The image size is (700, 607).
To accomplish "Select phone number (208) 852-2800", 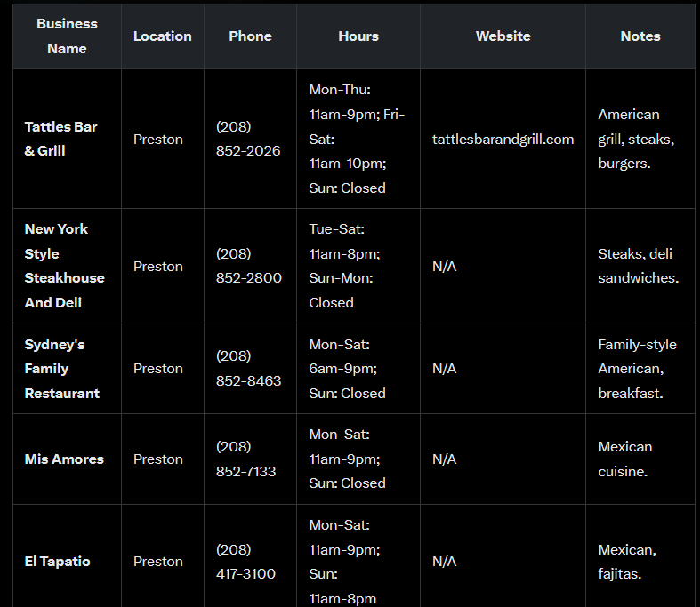I will coord(249,266).
